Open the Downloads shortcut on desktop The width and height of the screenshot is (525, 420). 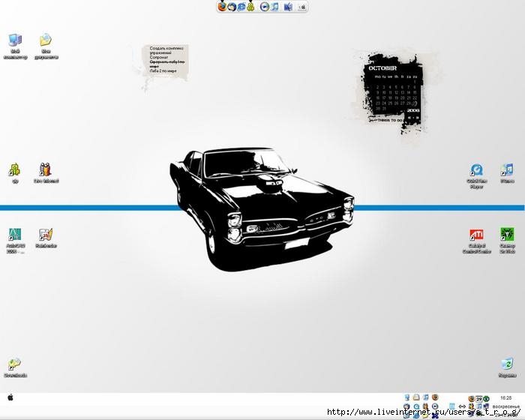click(x=15, y=367)
